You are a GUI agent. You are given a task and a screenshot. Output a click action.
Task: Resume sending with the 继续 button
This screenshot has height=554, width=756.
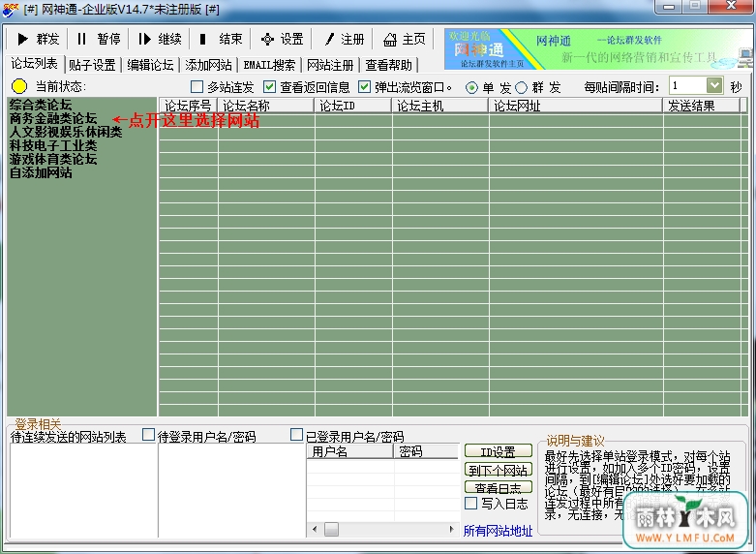[x=159, y=39]
